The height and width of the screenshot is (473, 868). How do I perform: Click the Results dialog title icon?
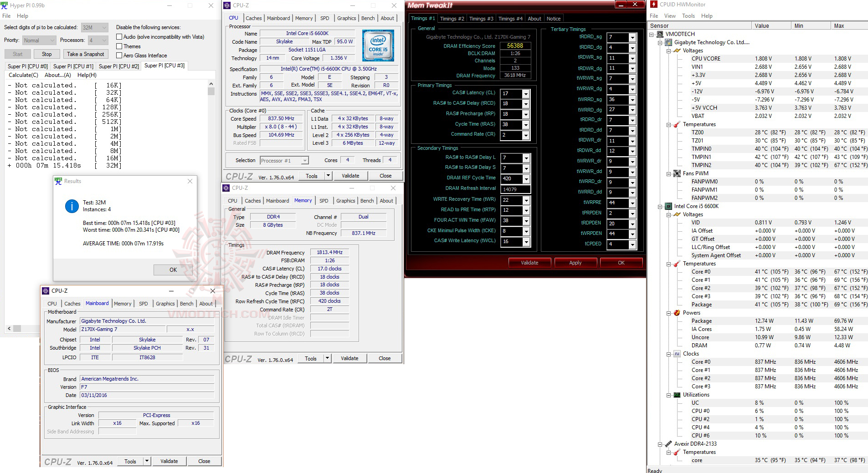[x=58, y=181]
